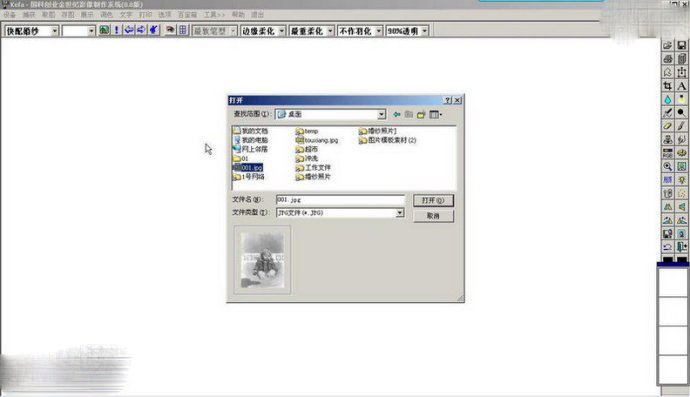Click the photo preview thumbnail in dialog
The width and height of the screenshot is (690, 397).
(262, 260)
